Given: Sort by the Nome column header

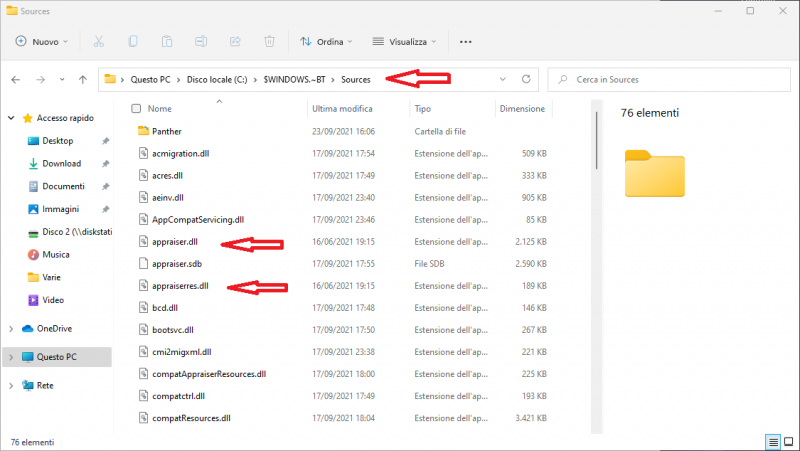Looking at the screenshot, I should pos(160,109).
